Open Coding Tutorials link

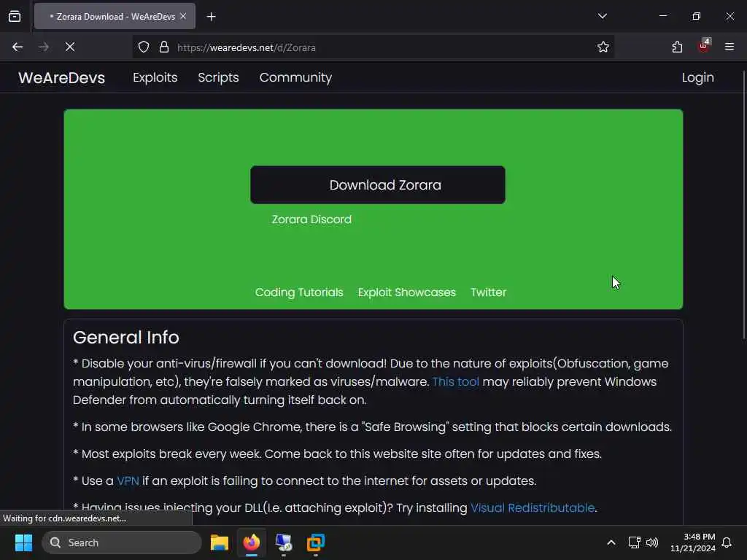point(299,292)
